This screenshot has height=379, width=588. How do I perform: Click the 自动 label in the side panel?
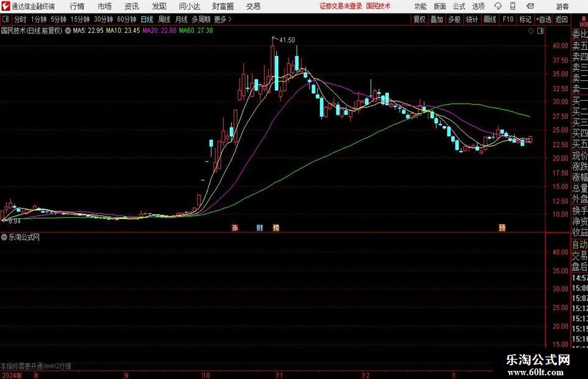(x=580, y=245)
